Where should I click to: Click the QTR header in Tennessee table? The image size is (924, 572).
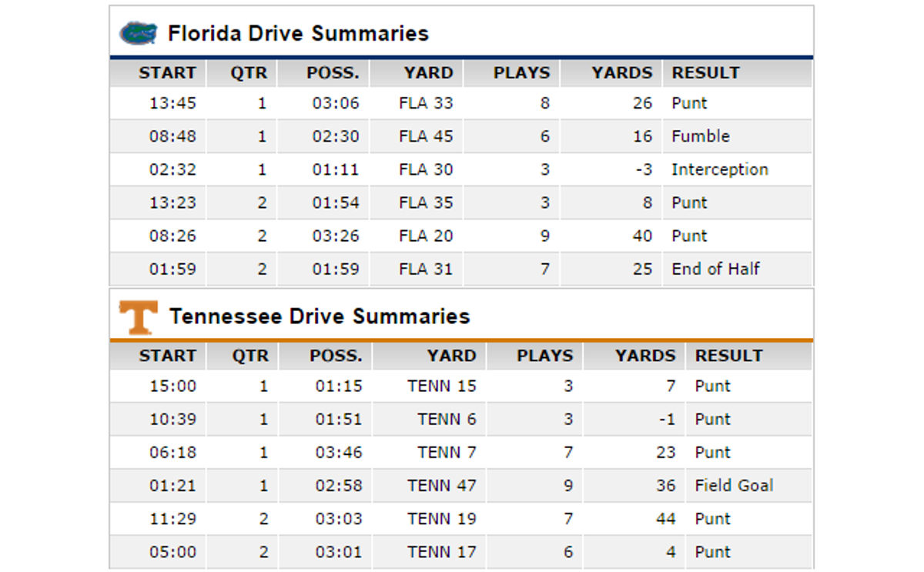pyautogui.click(x=250, y=356)
